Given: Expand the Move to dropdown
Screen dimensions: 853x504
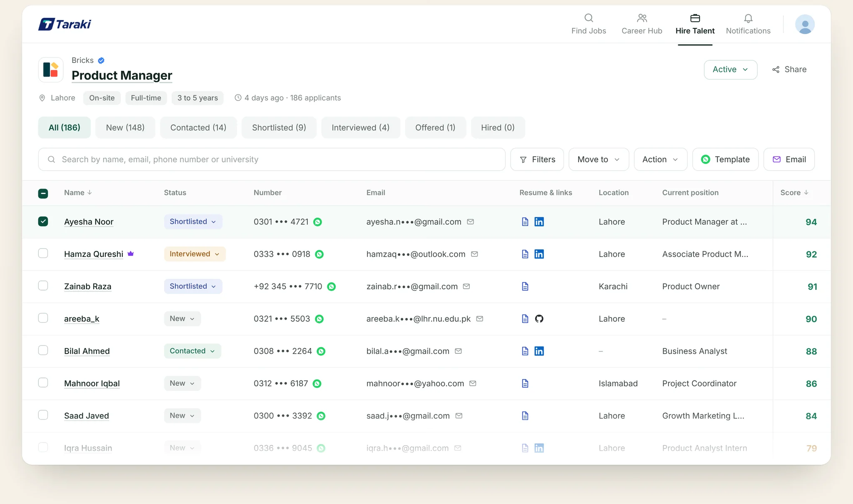Looking at the screenshot, I should tap(599, 159).
